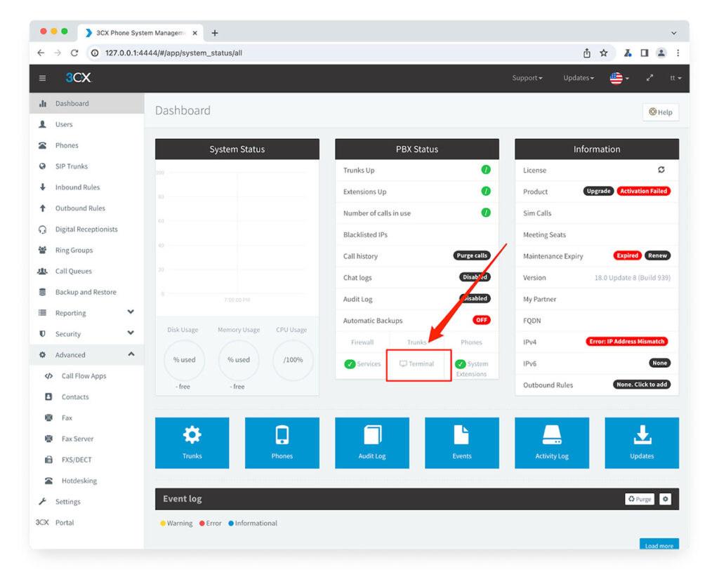Open the language flag dropdown

pyautogui.click(x=619, y=79)
